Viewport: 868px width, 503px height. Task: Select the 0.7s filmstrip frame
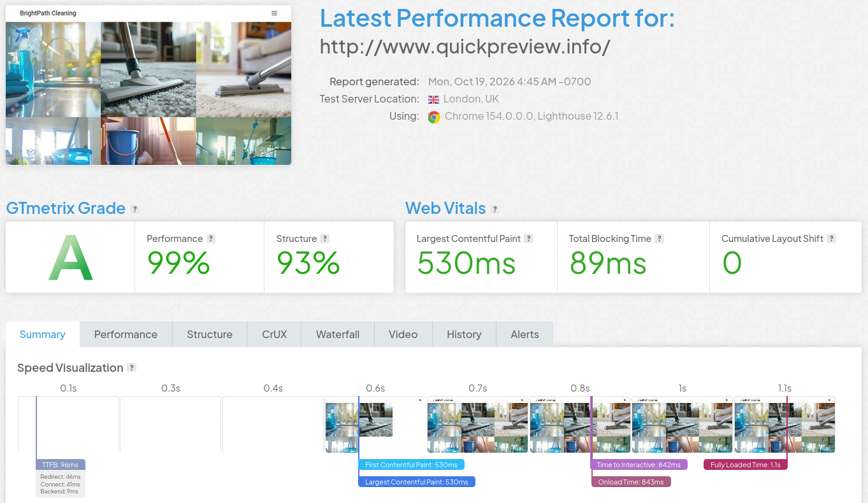point(478,425)
